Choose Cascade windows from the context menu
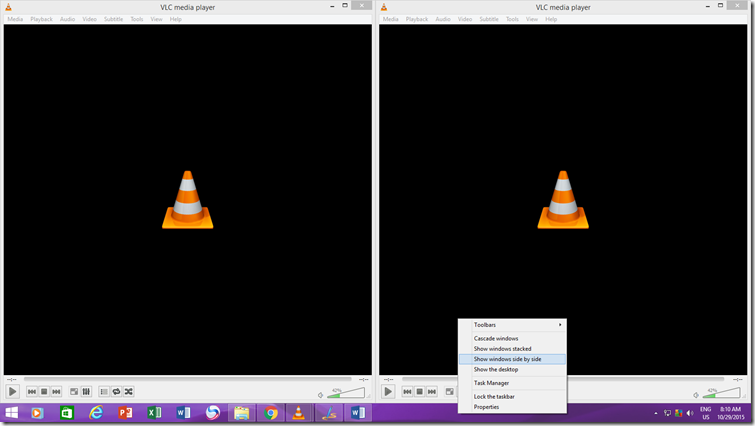755x426 pixels. tap(512, 338)
